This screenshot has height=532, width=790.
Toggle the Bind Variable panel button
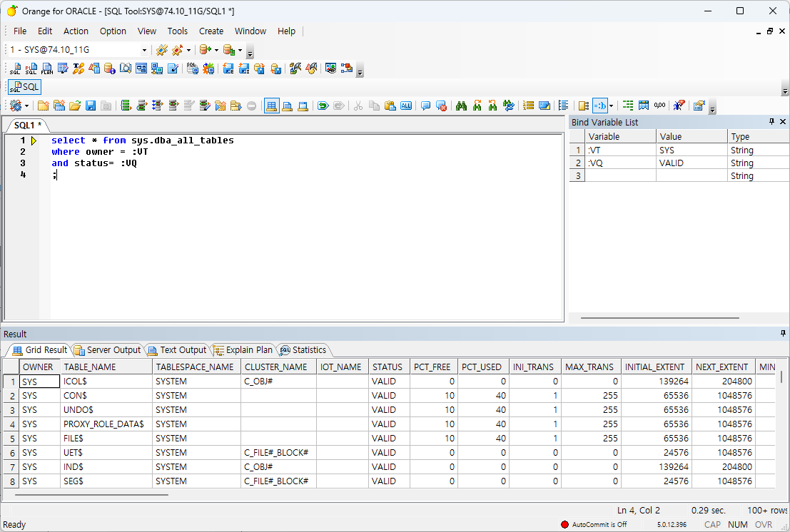click(x=599, y=106)
